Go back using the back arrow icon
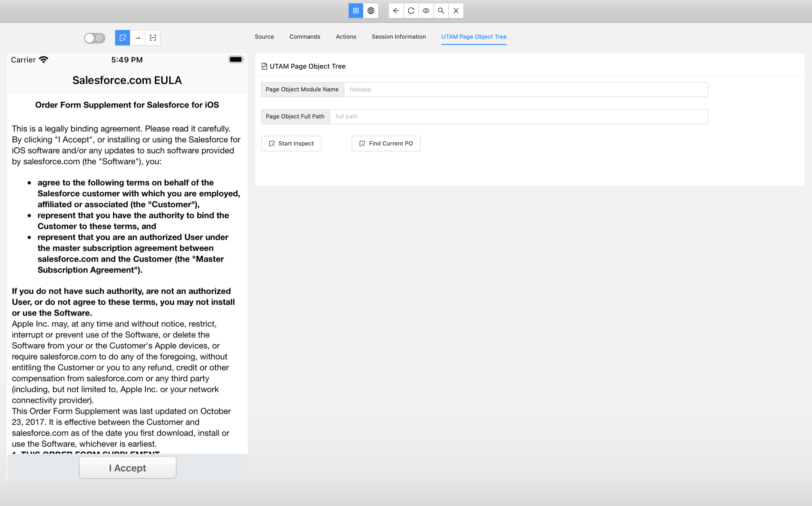Viewport: 812px width, 506px height. 396,11
